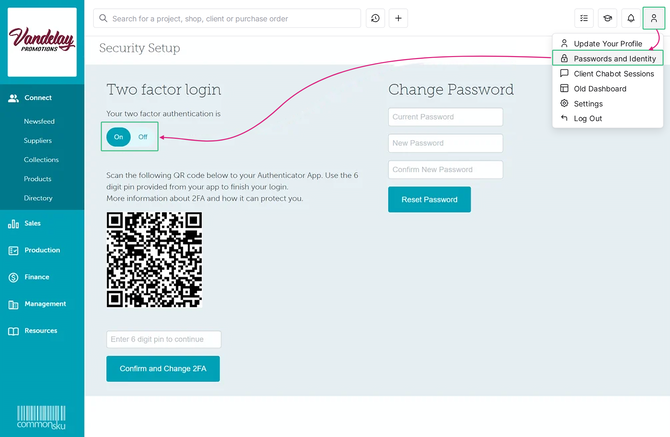Click the Management building icon
Image resolution: width=670 pixels, height=437 pixels.
[13, 305]
